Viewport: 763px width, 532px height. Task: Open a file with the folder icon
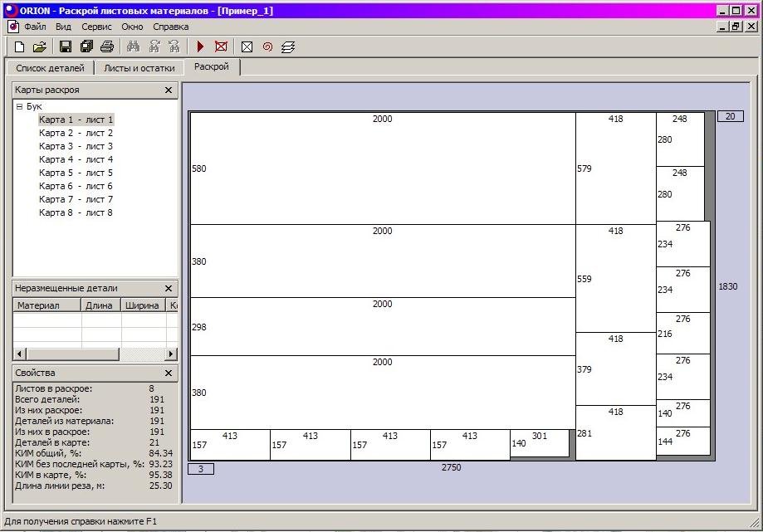pos(39,47)
